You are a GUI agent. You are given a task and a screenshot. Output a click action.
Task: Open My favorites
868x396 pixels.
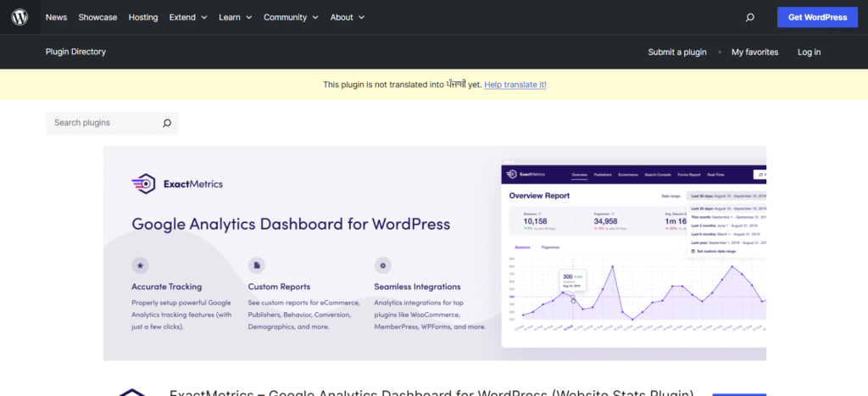point(755,52)
